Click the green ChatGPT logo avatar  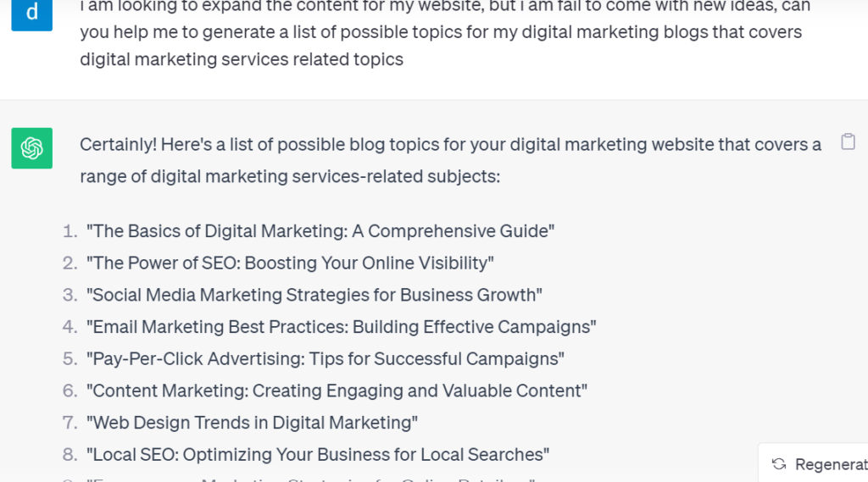click(x=31, y=148)
